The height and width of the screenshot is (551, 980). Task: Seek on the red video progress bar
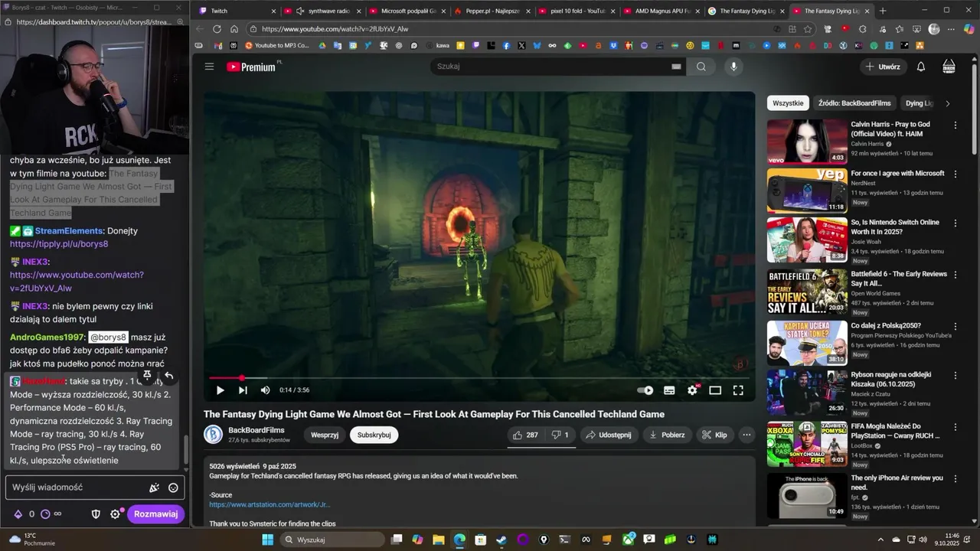479,378
